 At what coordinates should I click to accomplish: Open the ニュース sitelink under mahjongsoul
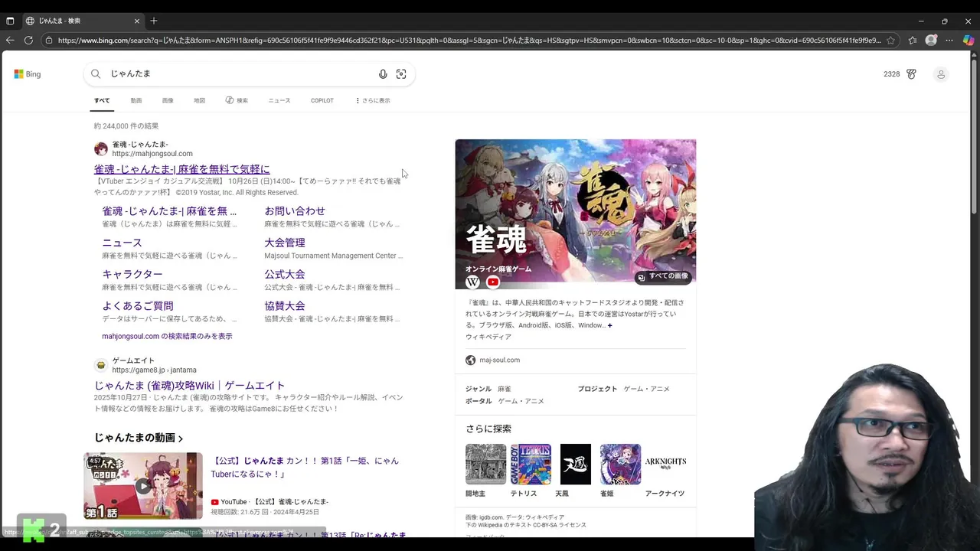(122, 243)
